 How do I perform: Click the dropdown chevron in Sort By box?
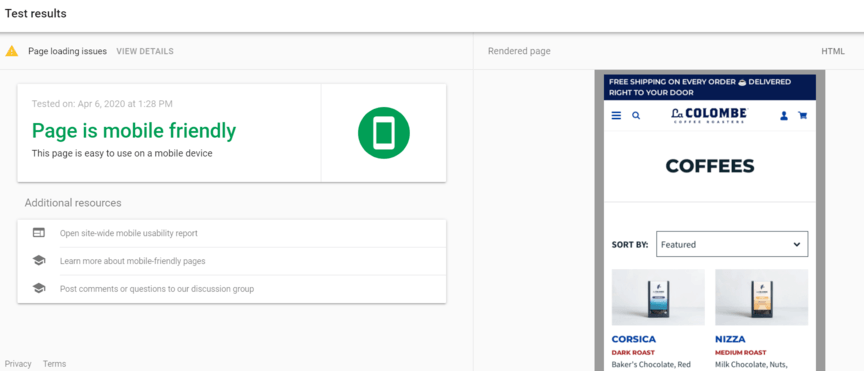pos(797,244)
